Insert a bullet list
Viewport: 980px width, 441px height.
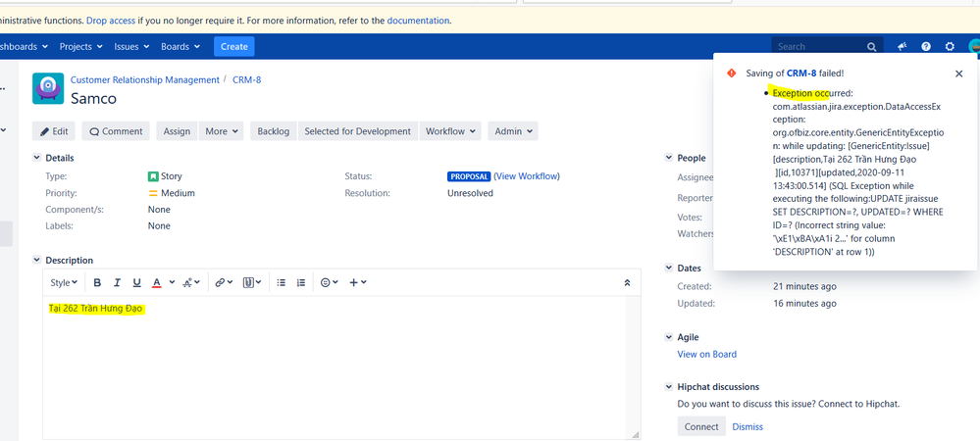[282, 282]
